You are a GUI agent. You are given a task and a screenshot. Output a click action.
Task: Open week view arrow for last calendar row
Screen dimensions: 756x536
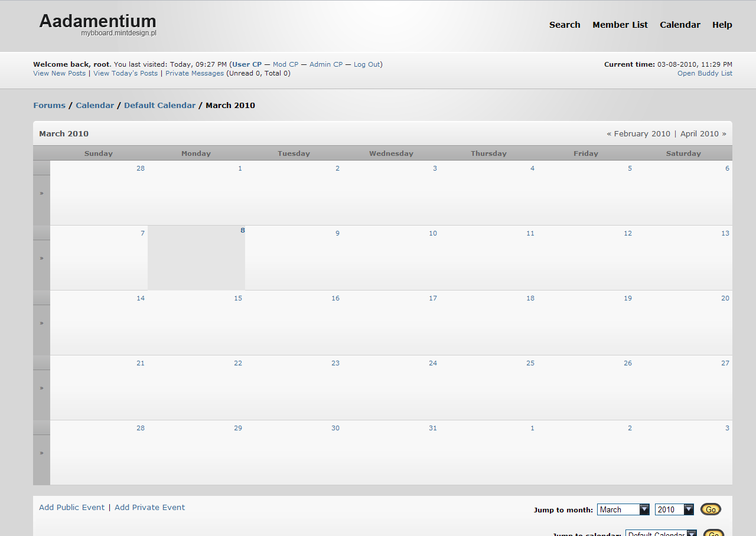click(41, 453)
